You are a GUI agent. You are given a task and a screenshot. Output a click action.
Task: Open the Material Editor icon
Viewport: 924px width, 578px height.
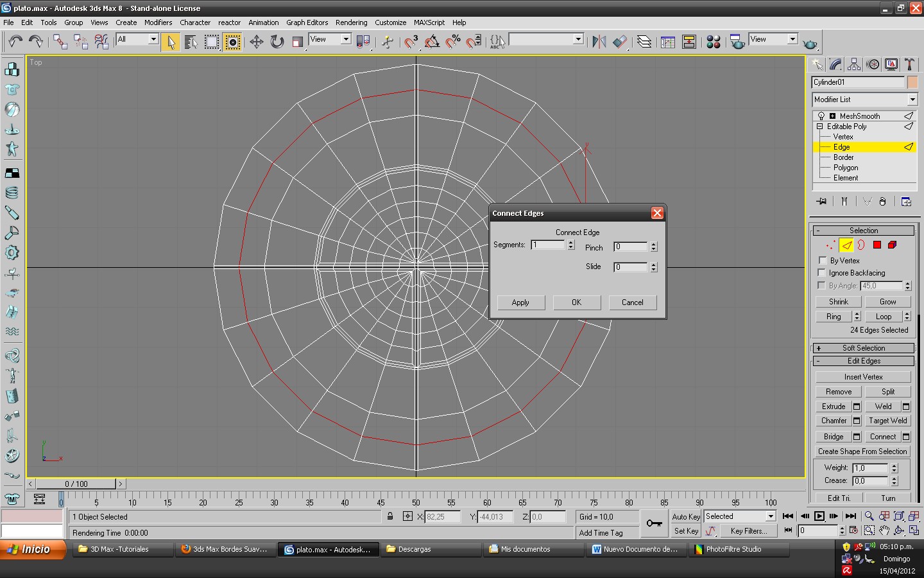pyautogui.click(x=713, y=42)
